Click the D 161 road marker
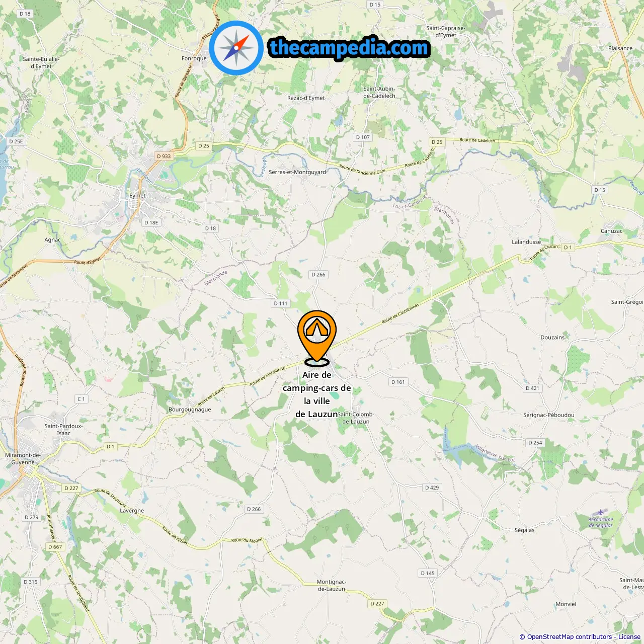The height and width of the screenshot is (644, 644). (x=398, y=382)
